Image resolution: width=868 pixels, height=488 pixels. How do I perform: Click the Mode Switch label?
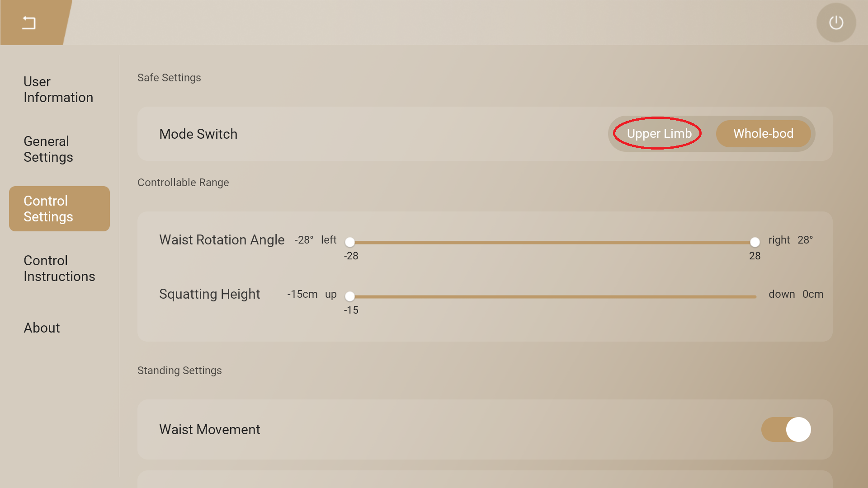pyautogui.click(x=198, y=134)
